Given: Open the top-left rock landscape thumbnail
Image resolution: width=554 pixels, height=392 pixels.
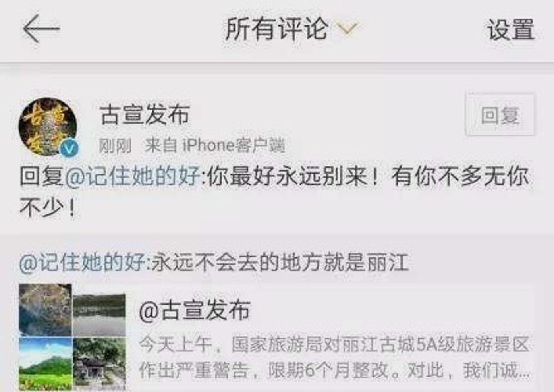Looking at the screenshot, I should point(45,309).
